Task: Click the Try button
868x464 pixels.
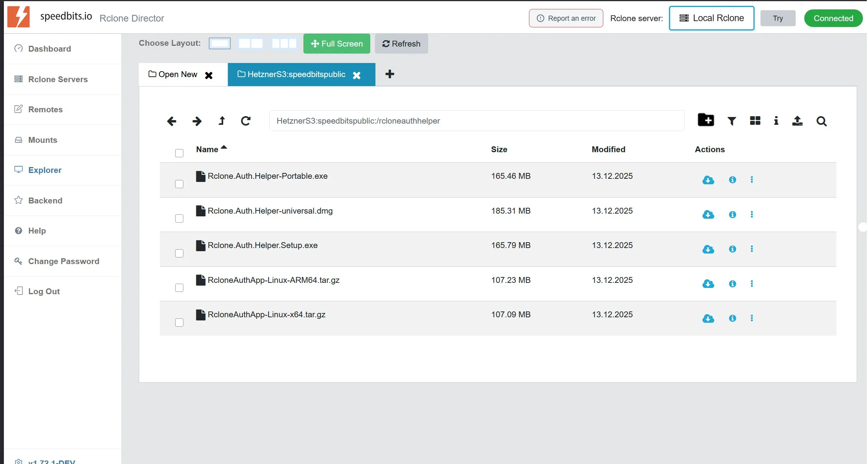Action: coord(778,18)
